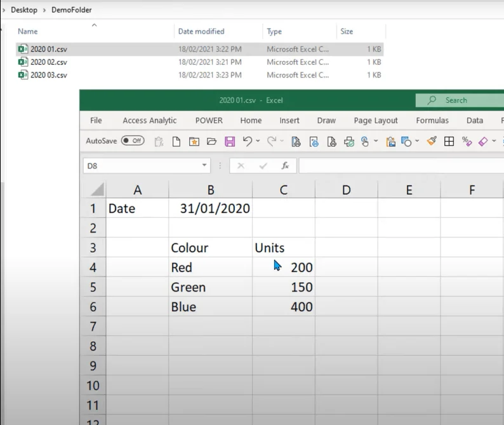Image resolution: width=504 pixels, height=425 pixels.
Task: Select row 1 header
Action: click(93, 208)
